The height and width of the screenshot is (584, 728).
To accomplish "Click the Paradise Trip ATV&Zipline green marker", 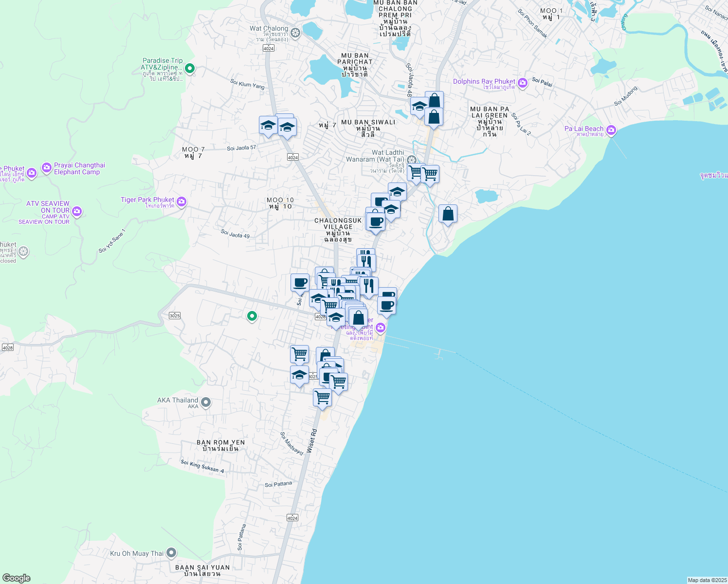I will pos(190,69).
